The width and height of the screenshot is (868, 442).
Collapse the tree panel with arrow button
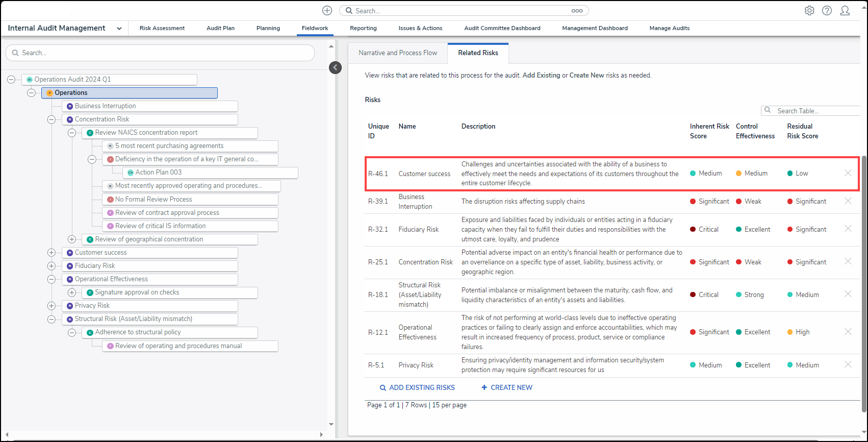point(335,67)
